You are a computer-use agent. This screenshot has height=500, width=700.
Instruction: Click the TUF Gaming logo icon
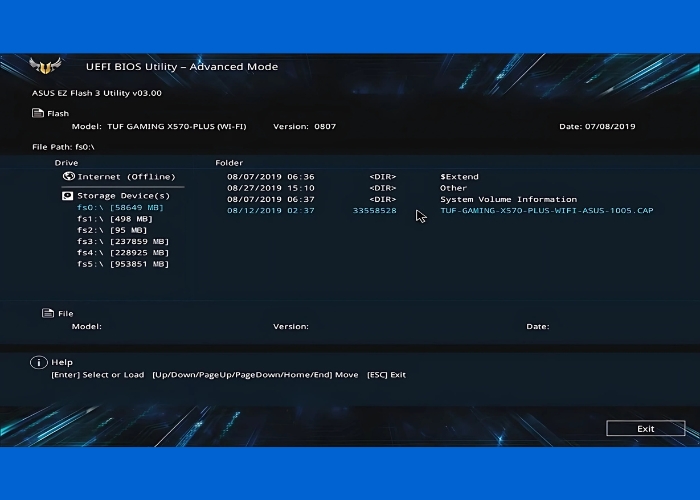coord(45,67)
